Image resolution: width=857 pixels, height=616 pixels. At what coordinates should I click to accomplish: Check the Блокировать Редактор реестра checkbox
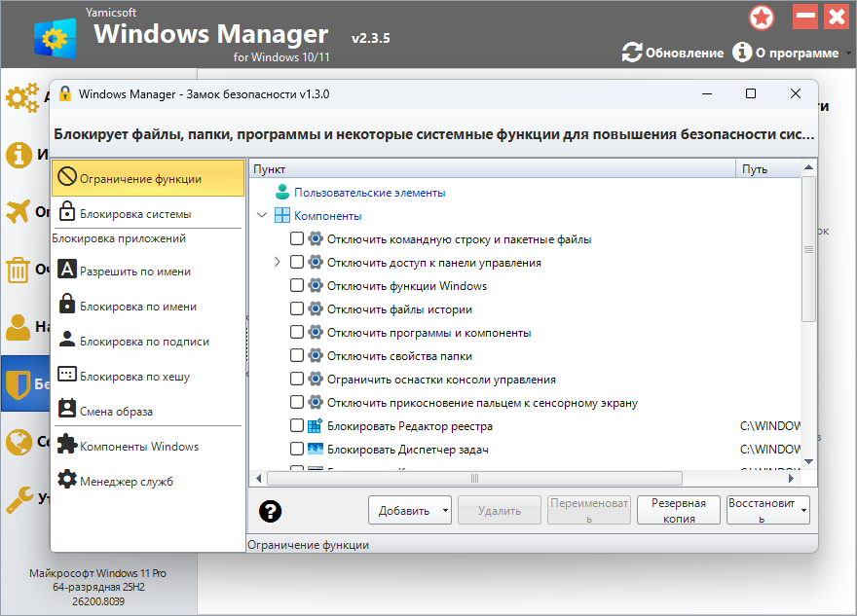(297, 425)
